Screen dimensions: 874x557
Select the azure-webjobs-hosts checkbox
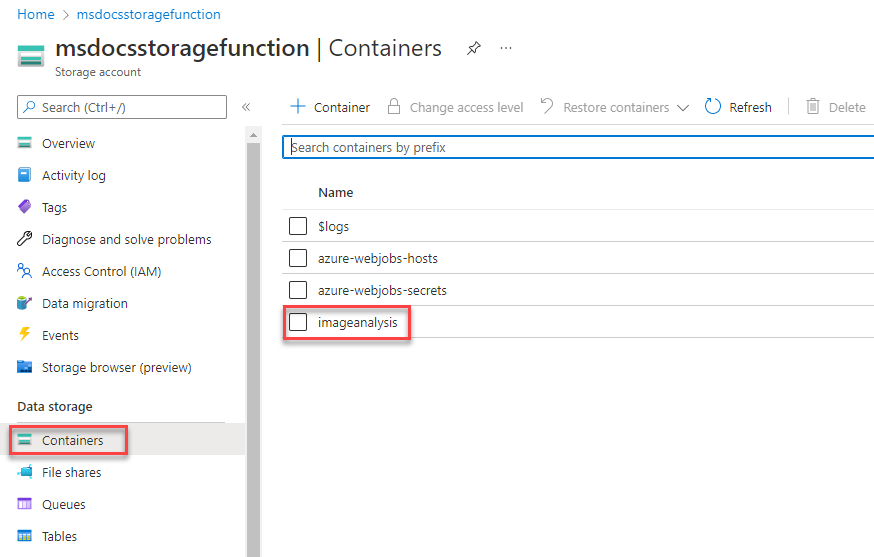tap(298, 258)
